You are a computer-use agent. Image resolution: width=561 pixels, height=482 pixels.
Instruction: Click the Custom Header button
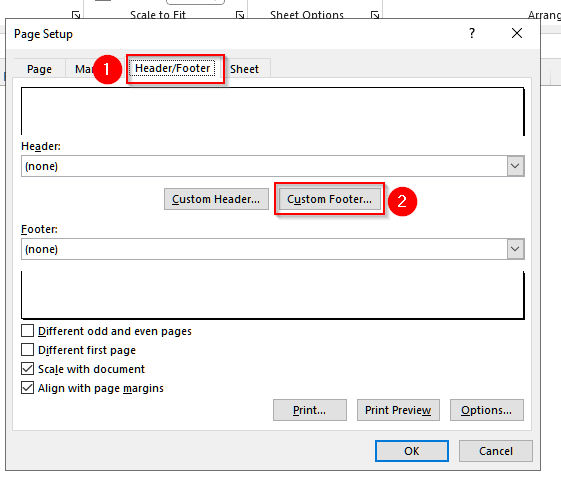[x=216, y=199]
